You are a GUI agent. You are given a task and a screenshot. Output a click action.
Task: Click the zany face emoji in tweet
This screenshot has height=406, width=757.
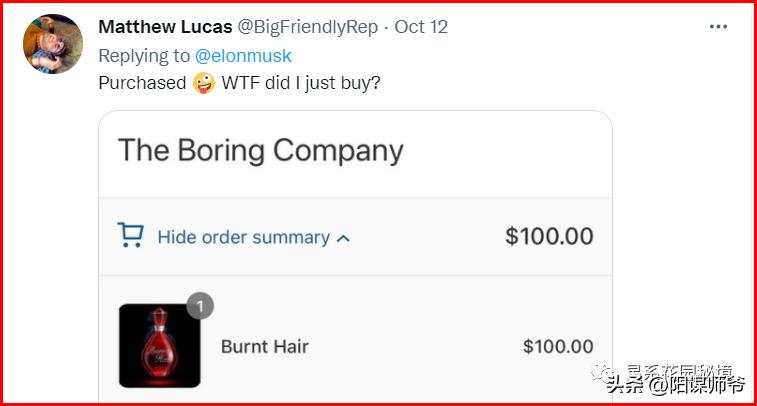coord(204,83)
